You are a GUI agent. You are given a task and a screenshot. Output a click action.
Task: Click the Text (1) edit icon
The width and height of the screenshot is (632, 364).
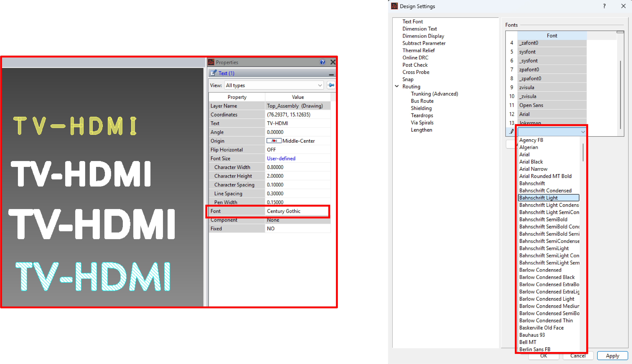tap(213, 73)
